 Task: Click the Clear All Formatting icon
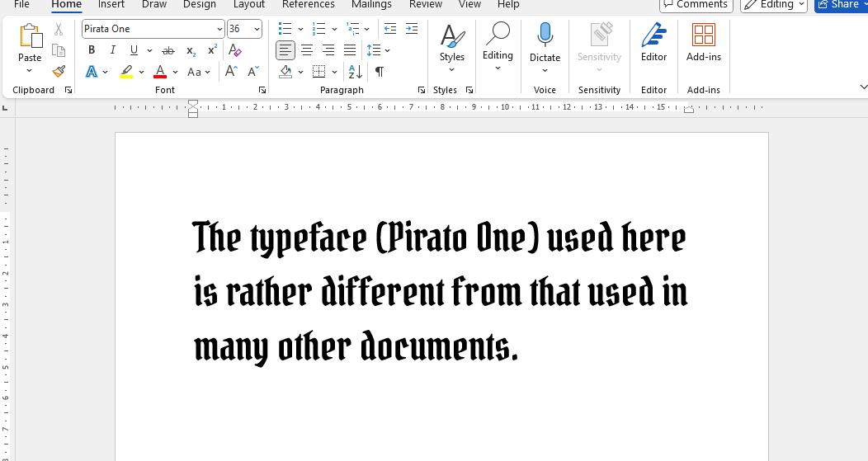point(234,50)
